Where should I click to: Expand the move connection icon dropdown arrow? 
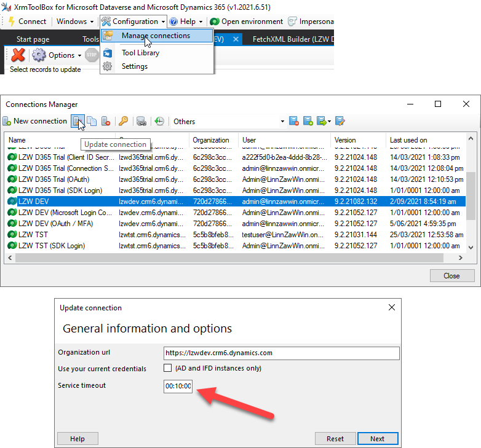(x=330, y=121)
